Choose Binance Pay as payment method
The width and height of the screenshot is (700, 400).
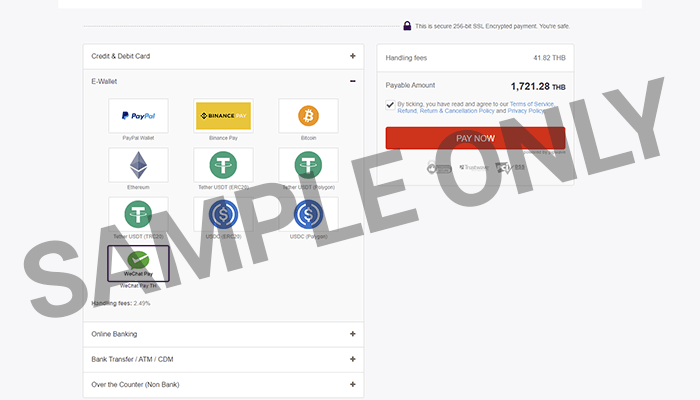223,116
